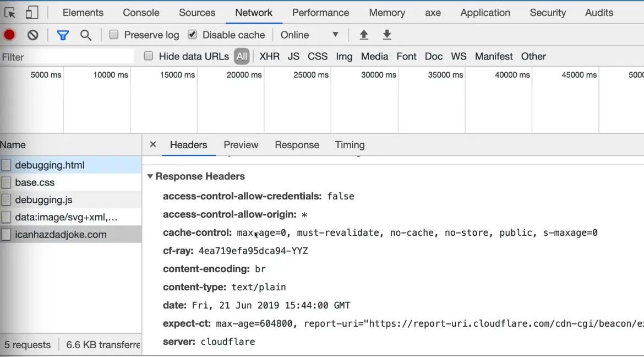
Task: Click the export HAR download arrow icon
Action: point(387,35)
